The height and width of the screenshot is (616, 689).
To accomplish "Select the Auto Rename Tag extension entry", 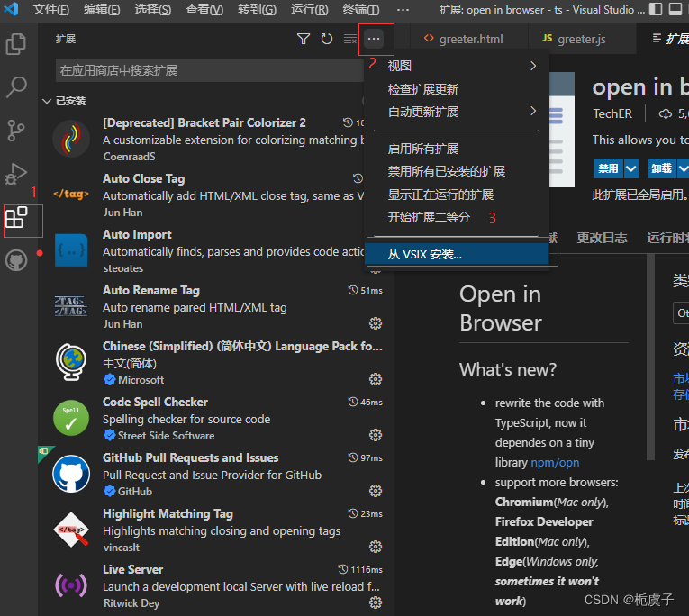I will point(216,307).
